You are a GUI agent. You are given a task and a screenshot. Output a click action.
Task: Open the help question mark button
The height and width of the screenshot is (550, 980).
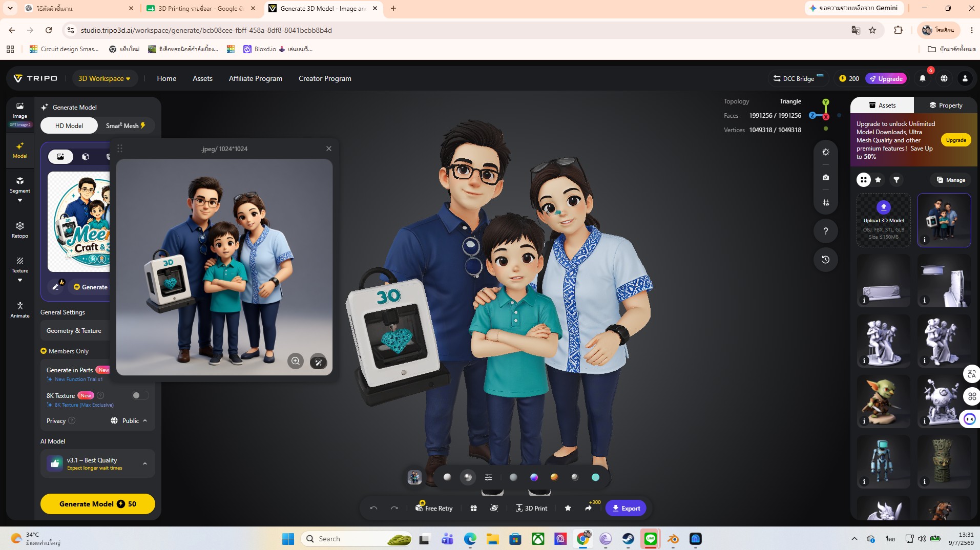pos(826,231)
